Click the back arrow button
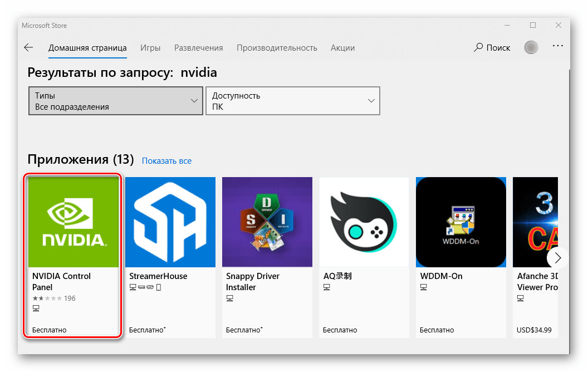Viewport: 588px width, 372px height. tap(28, 48)
